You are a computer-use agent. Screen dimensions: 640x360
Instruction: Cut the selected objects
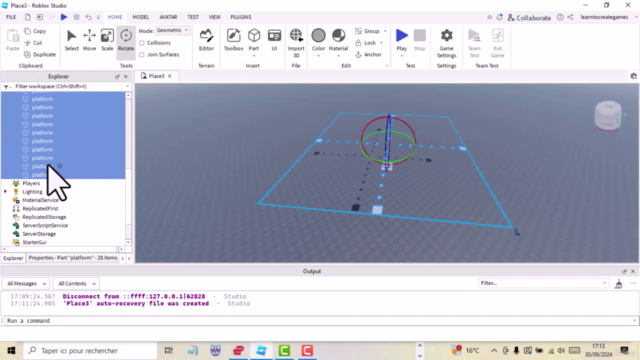33,43
